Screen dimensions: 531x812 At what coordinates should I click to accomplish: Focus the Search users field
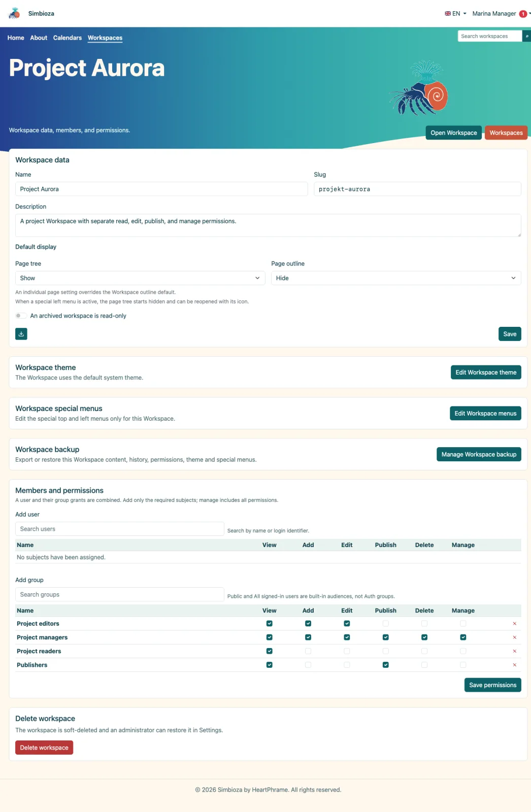pyautogui.click(x=119, y=529)
